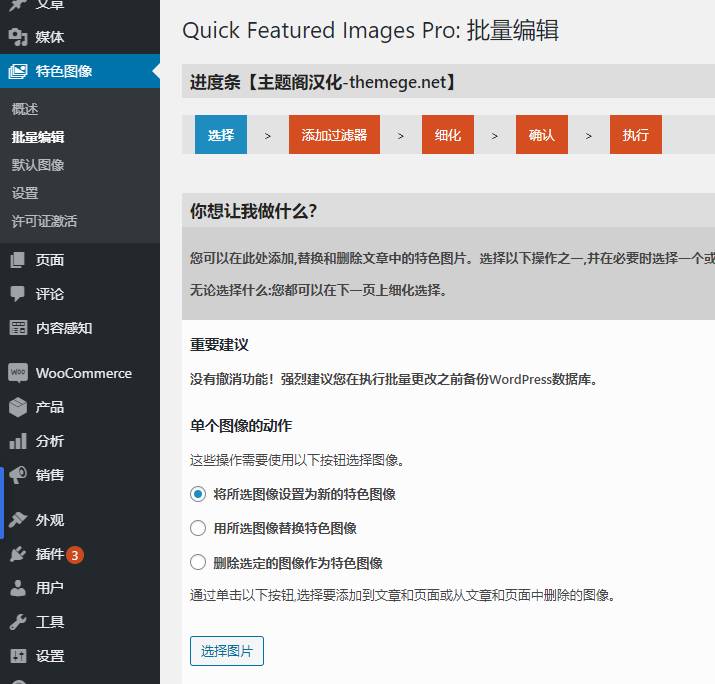
Task: Click the 单个图像的动作 heading text
Action: tap(241, 425)
